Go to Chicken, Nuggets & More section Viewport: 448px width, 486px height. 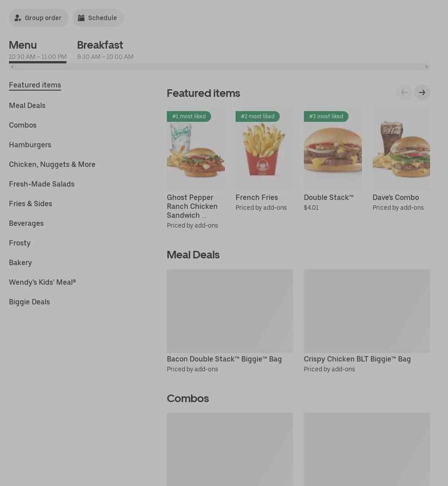click(52, 164)
